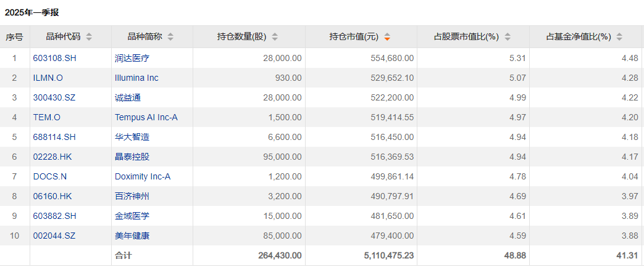
Task: Click the Illumina Inc name link
Action: pyautogui.click(x=136, y=78)
